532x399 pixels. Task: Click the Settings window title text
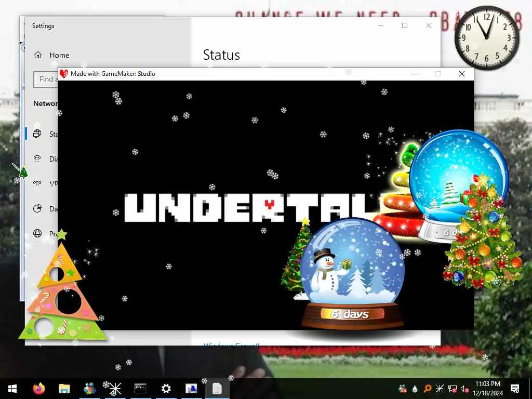click(x=43, y=26)
